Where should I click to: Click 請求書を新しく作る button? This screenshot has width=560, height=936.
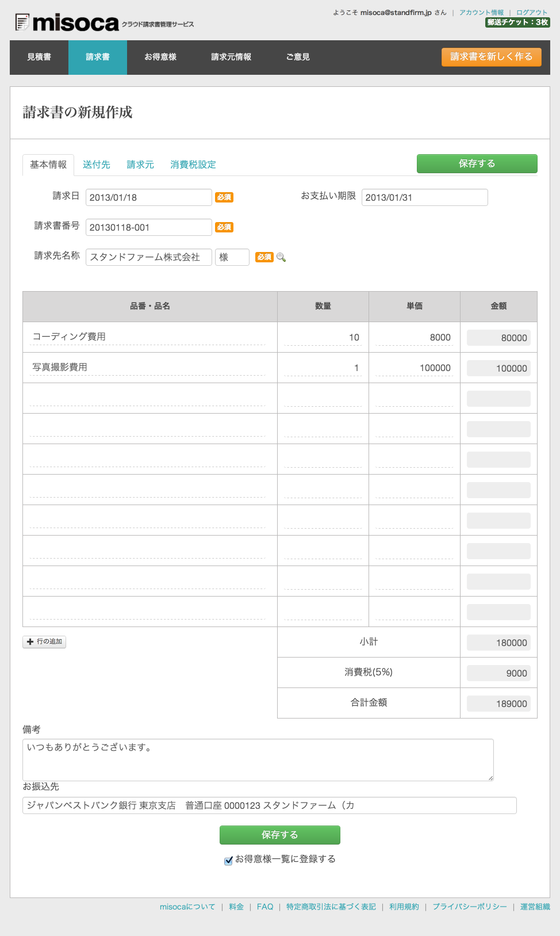point(492,57)
